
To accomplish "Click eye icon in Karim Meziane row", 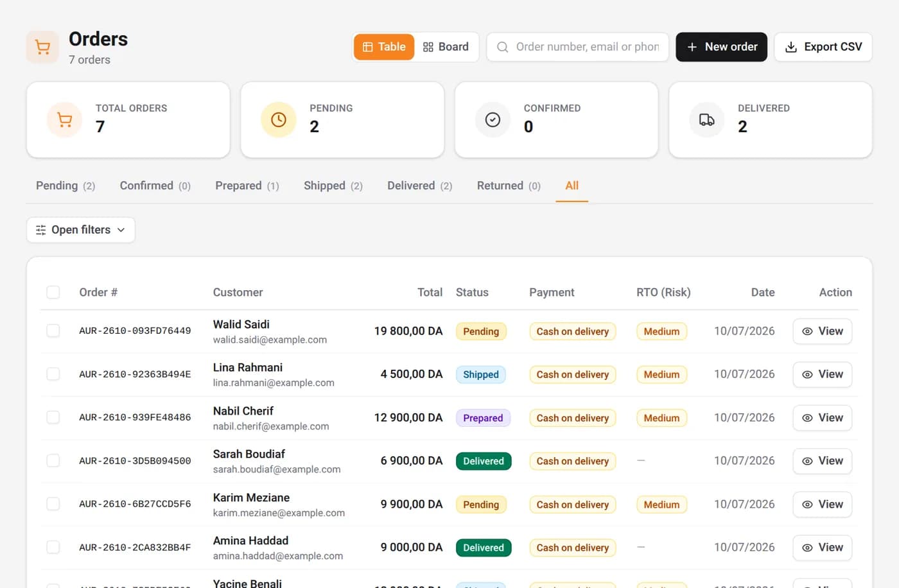I will point(807,505).
